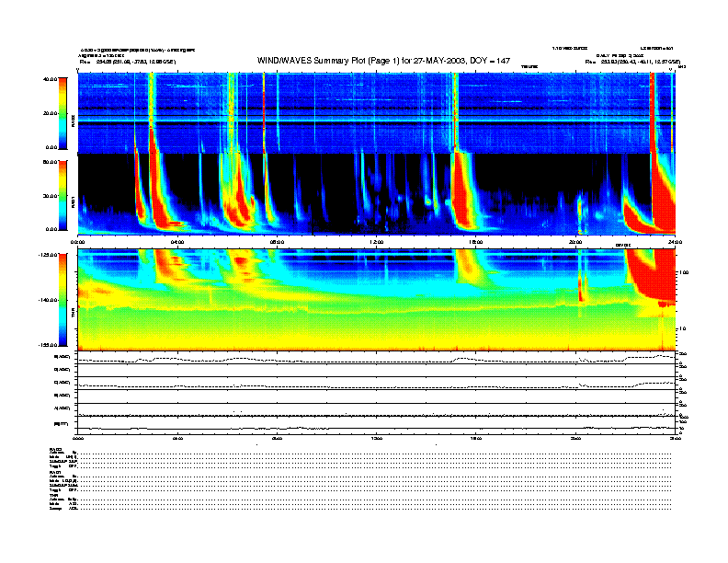
Task: Select the RAD2 intensity color bar
Action: [x=63, y=113]
